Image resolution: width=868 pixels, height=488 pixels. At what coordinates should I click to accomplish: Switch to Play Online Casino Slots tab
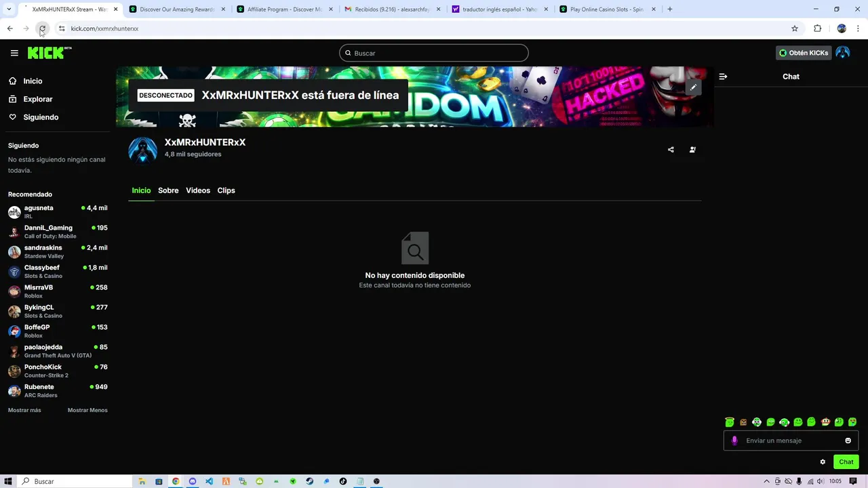pos(608,9)
